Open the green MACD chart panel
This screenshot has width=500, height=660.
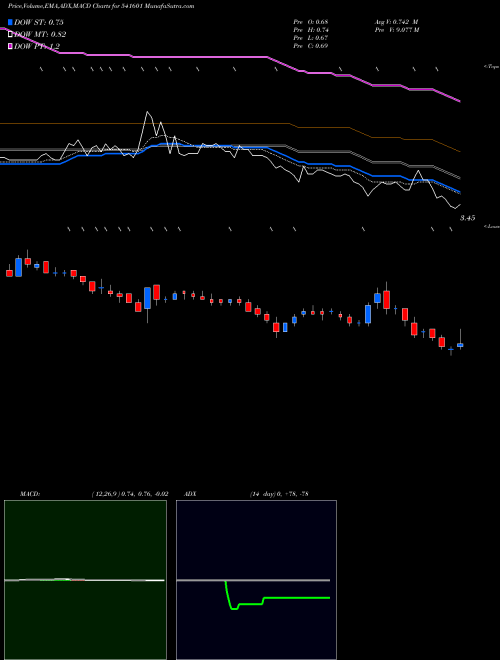coord(85,580)
